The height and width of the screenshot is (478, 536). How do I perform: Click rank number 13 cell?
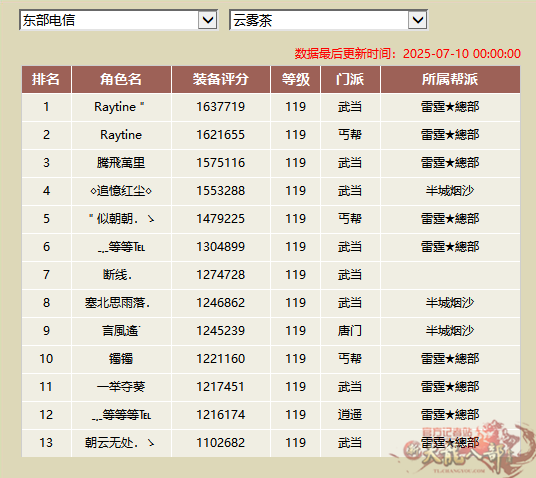click(46, 443)
